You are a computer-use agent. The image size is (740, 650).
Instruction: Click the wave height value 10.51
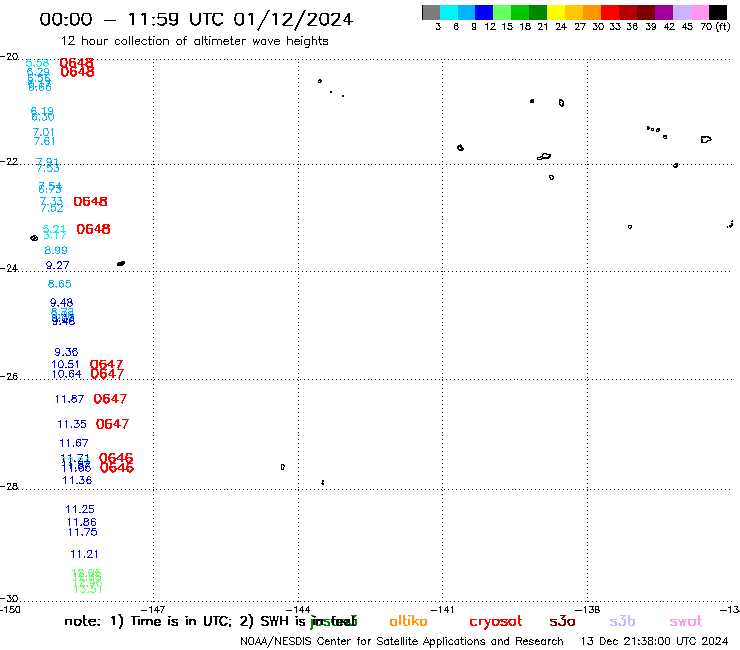tap(65, 364)
